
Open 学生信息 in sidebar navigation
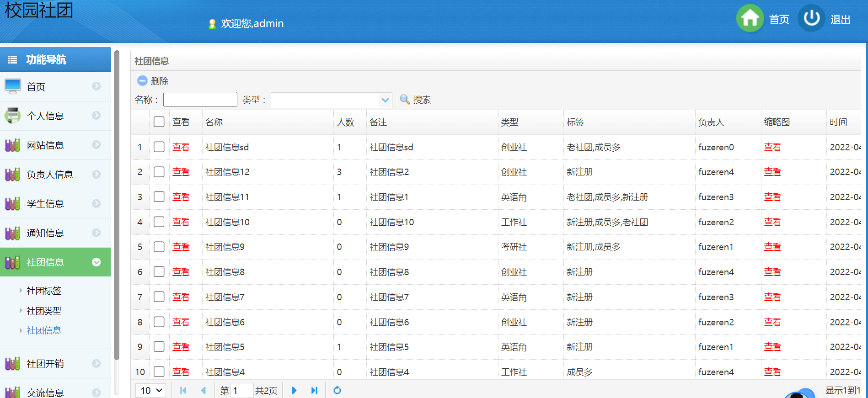[55, 204]
